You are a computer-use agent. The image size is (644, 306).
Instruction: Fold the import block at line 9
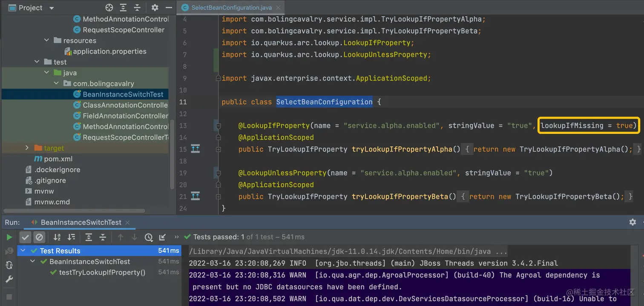(x=218, y=78)
